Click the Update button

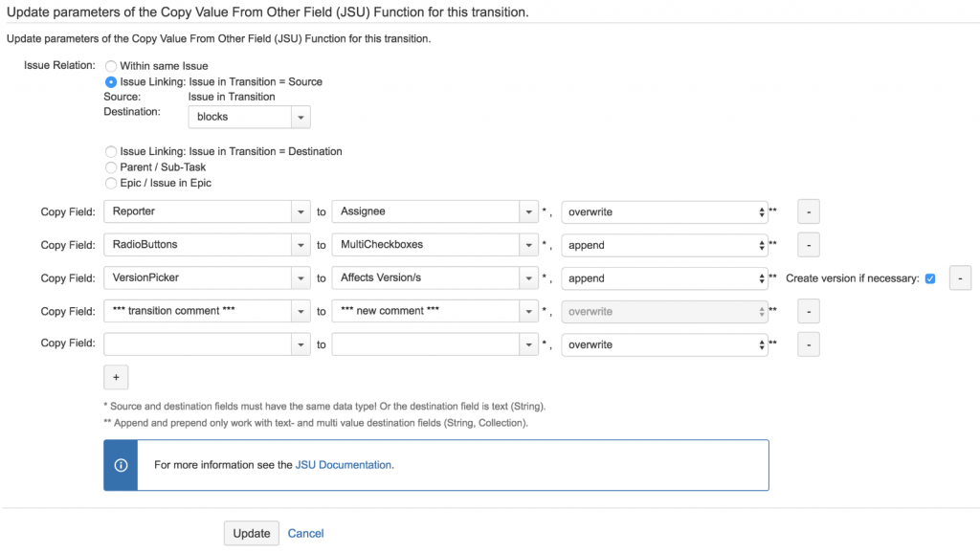252,533
